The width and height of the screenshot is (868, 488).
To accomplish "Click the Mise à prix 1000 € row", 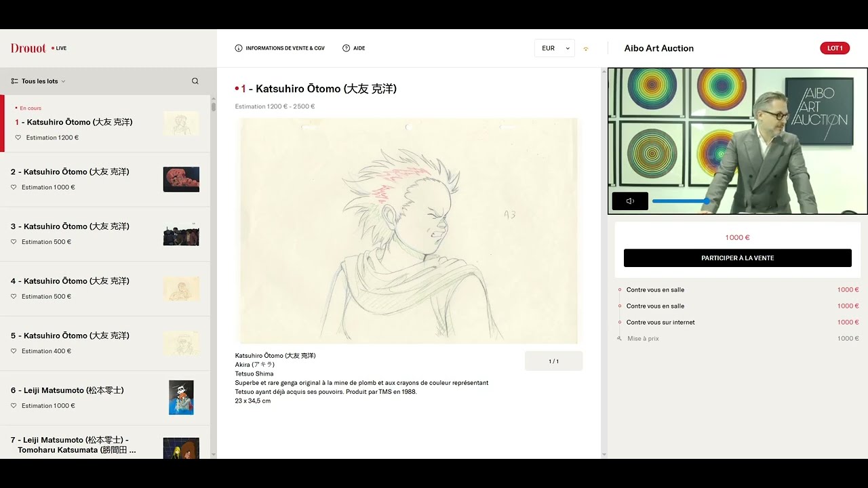I will (737, 339).
